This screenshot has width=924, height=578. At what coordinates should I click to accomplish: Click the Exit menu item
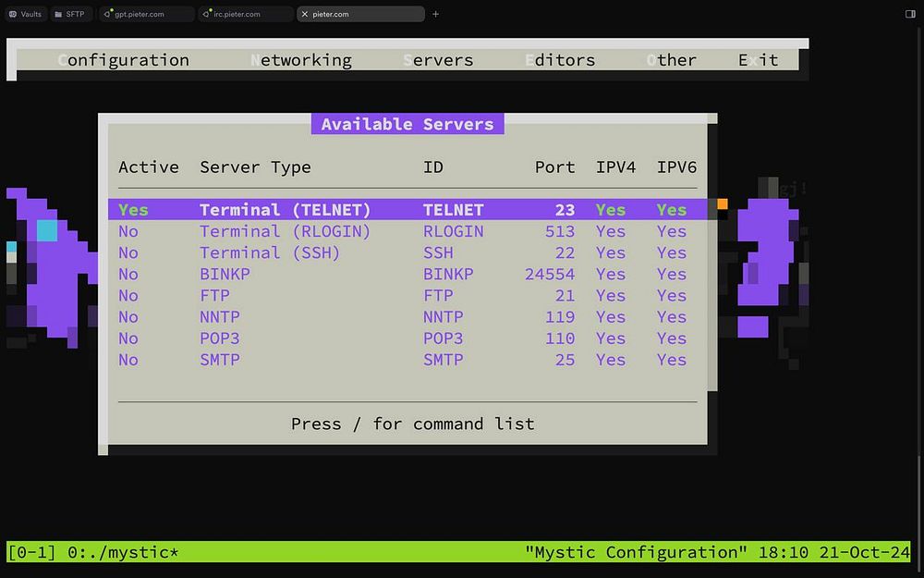point(759,60)
